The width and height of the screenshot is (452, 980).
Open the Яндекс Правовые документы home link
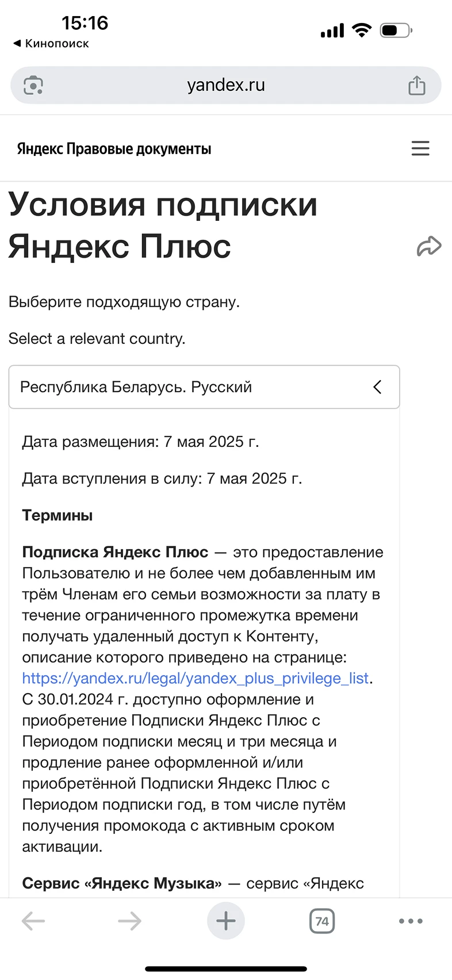(x=114, y=149)
